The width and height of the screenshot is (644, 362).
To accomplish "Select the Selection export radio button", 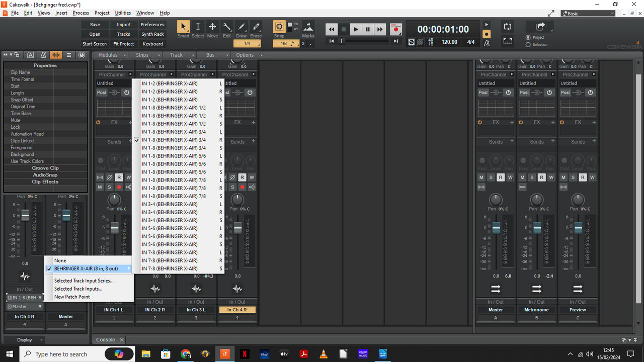I will tap(528, 44).
